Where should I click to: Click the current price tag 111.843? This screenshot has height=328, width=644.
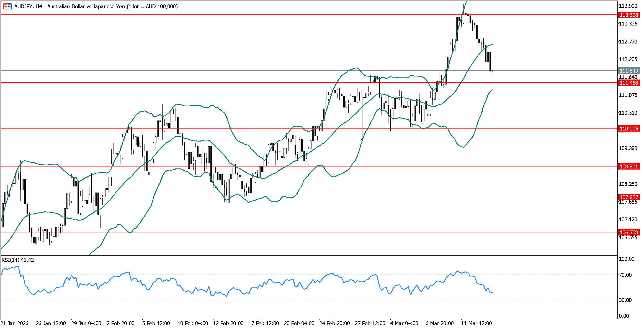point(629,71)
